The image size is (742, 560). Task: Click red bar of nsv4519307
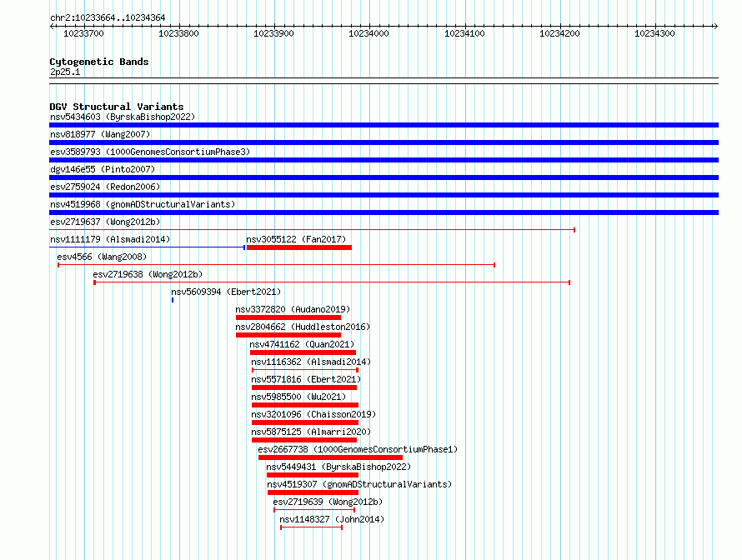[313, 492]
